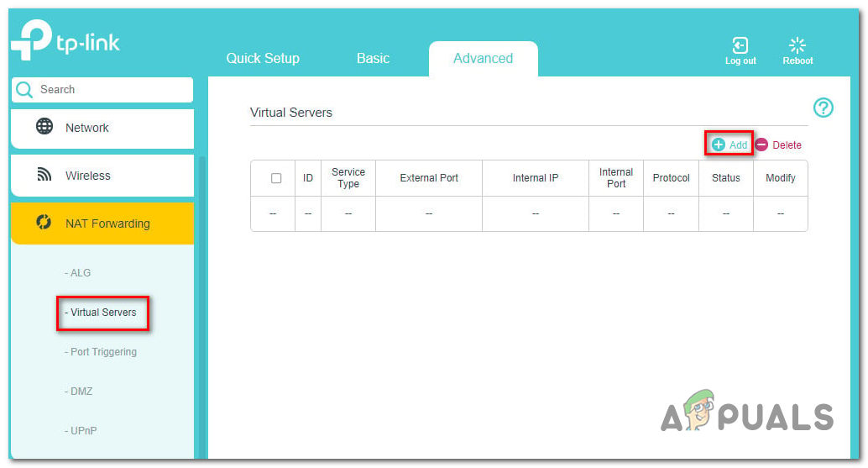Viewport: 868px width, 468px height.
Task: Click the Virtual Servers page heading
Action: 291,113
